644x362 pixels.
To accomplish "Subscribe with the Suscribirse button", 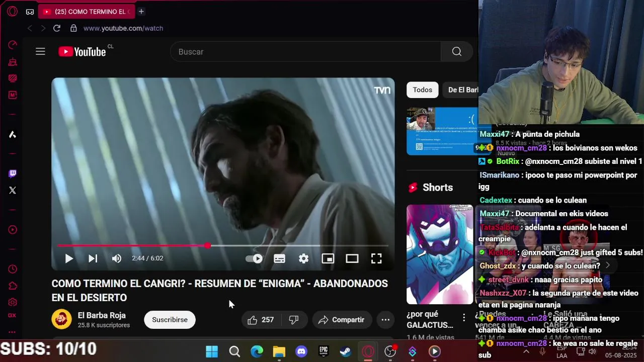I will (x=170, y=320).
